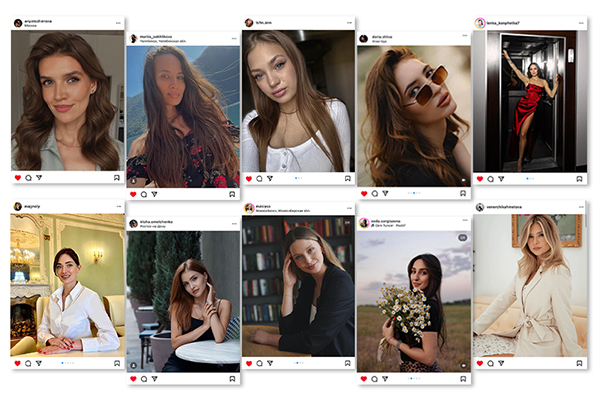The width and height of the screenshot is (600, 400).
Task: Open irisha.omelchenko profile from post header
Action: (156, 222)
